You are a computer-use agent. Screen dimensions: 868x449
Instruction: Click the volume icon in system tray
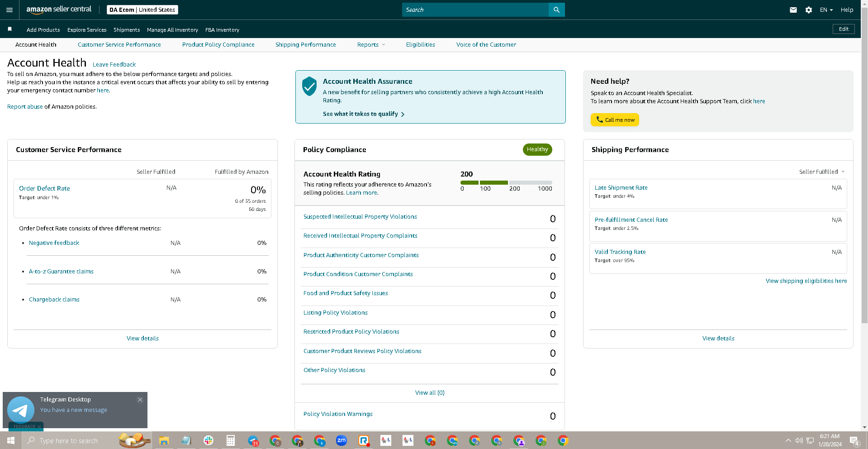[799, 440]
